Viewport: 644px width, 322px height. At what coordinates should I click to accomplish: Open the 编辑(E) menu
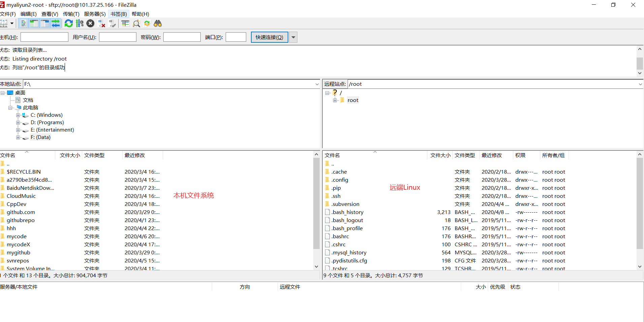[x=28, y=14]
